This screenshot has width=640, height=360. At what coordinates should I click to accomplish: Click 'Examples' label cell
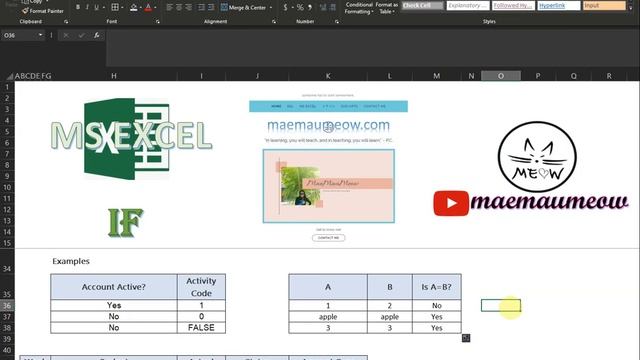[71, 261]
